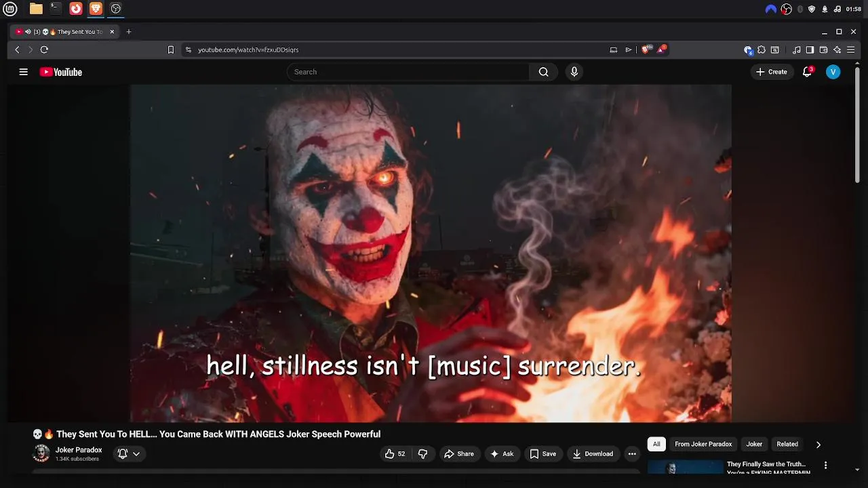868x488 pixels.
Task: Switch to OBS Studio in the panel
Action: (116, 9)
